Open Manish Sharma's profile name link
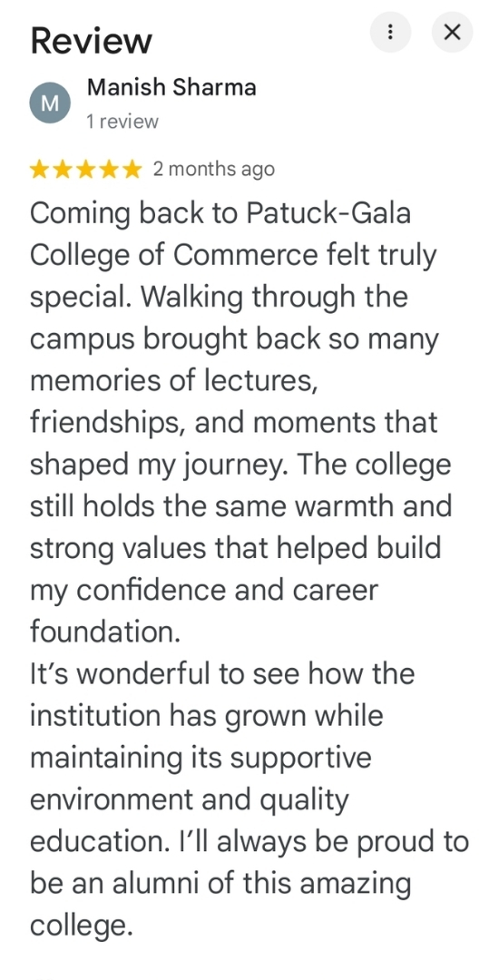Screen dimensions: 499x980 tap(171, 87)
